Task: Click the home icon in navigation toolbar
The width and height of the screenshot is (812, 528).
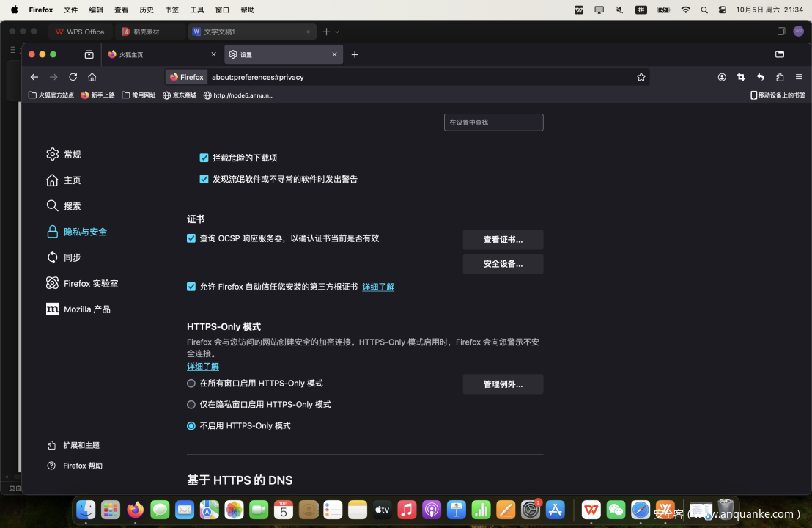Action: tap(92, 77)
